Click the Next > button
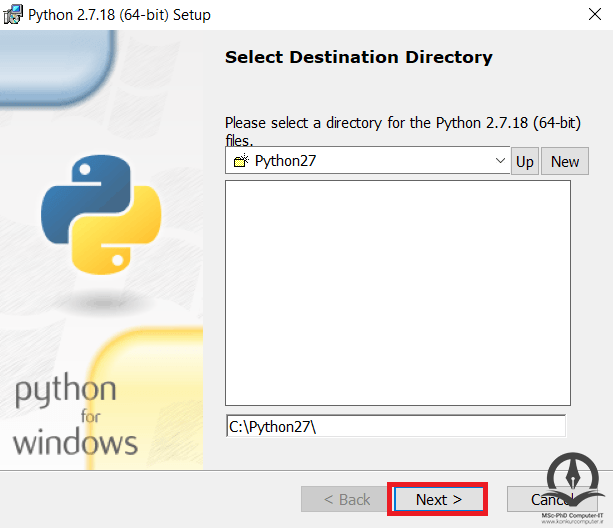The image size is (613, 528). pyautogui.click(x=439, y=499)
